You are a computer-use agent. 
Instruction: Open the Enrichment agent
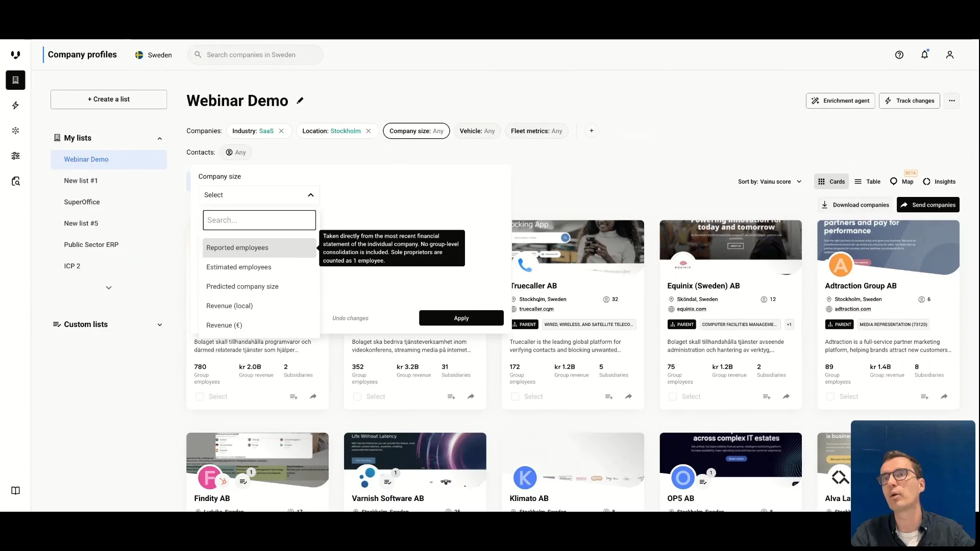click(841, 101)
